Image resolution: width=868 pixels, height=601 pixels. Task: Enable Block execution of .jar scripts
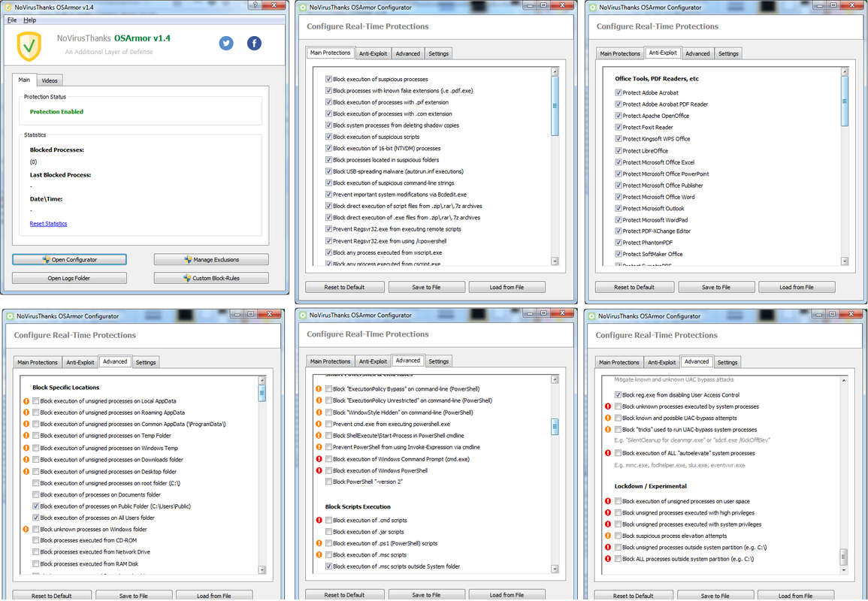(x=329, y=532)
